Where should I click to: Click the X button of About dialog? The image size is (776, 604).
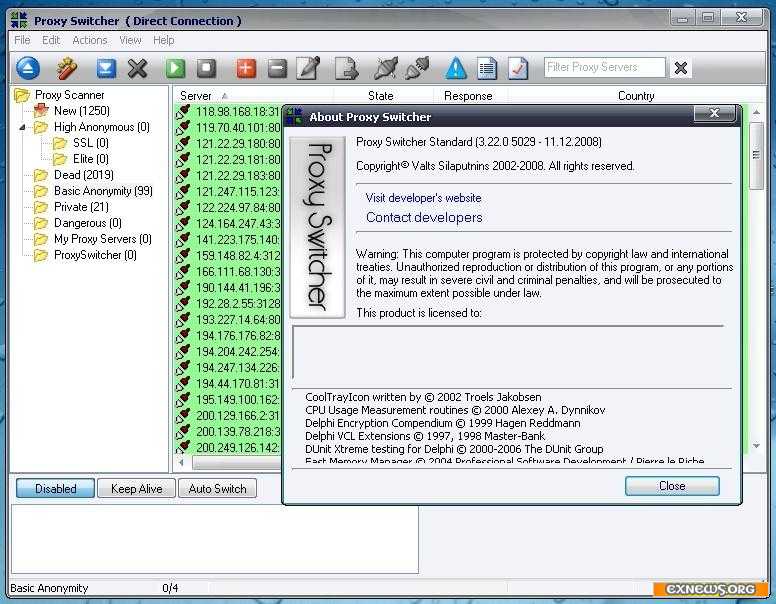pyautogui.click(x=714, y=113)
